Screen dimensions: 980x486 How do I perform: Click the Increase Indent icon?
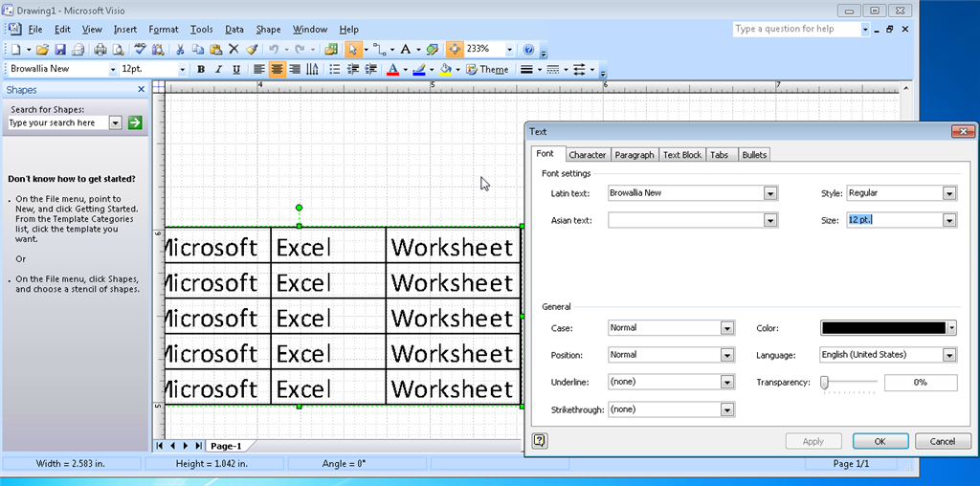pos(370,69)
